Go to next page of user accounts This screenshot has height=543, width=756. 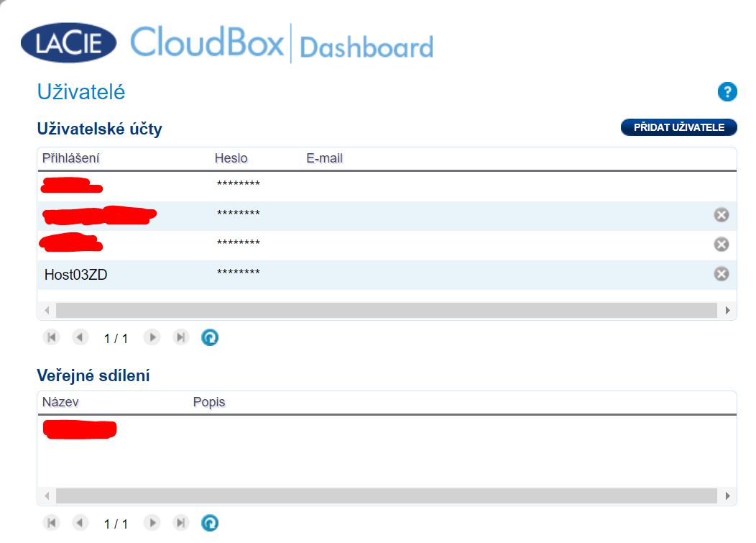click(x=152, y=337)
